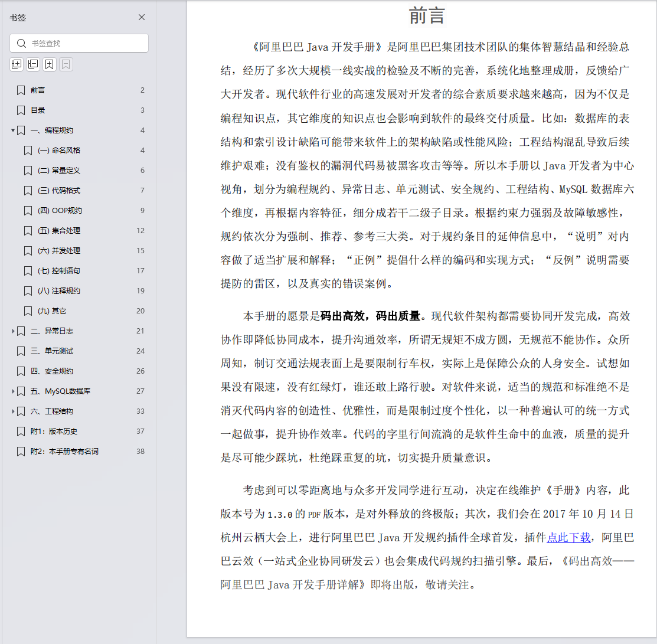The height and width of the screenshot is (644, 657).
Task: Click the add bookmark icon
Action: (x=50, y=64)
